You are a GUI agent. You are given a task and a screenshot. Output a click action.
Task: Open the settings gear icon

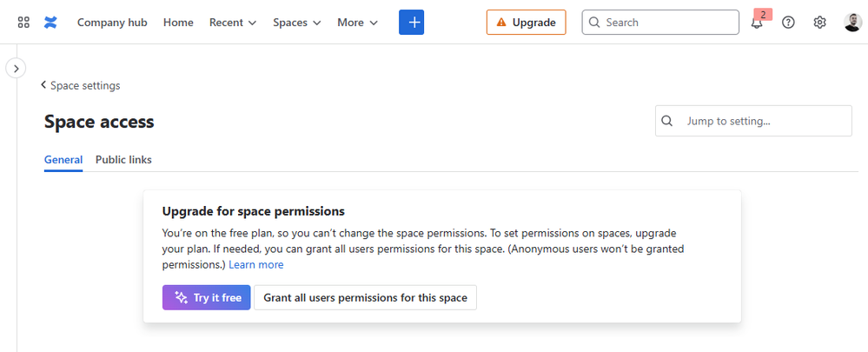pyautogui.click(x=820, y=23)
